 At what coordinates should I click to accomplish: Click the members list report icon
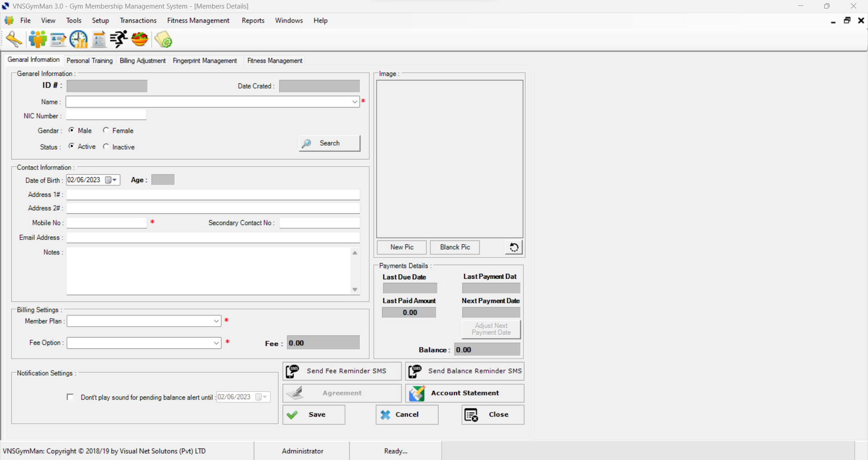[x=99, y=40]
